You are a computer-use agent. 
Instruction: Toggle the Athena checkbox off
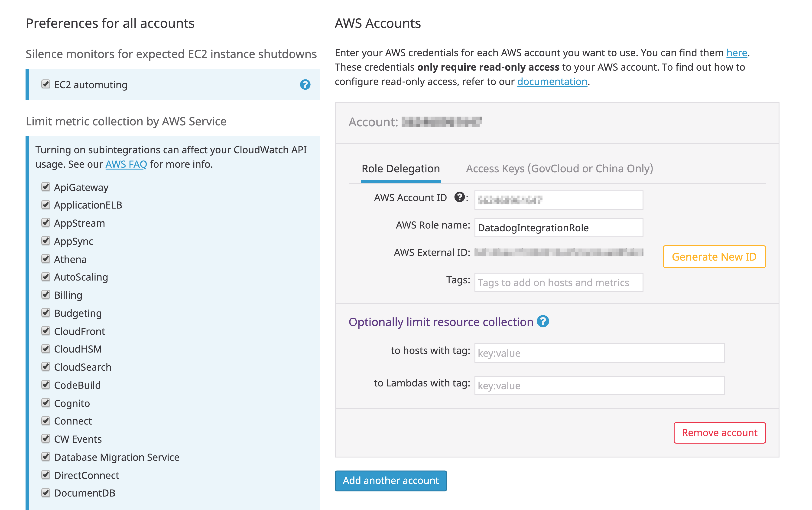point(46,259)
